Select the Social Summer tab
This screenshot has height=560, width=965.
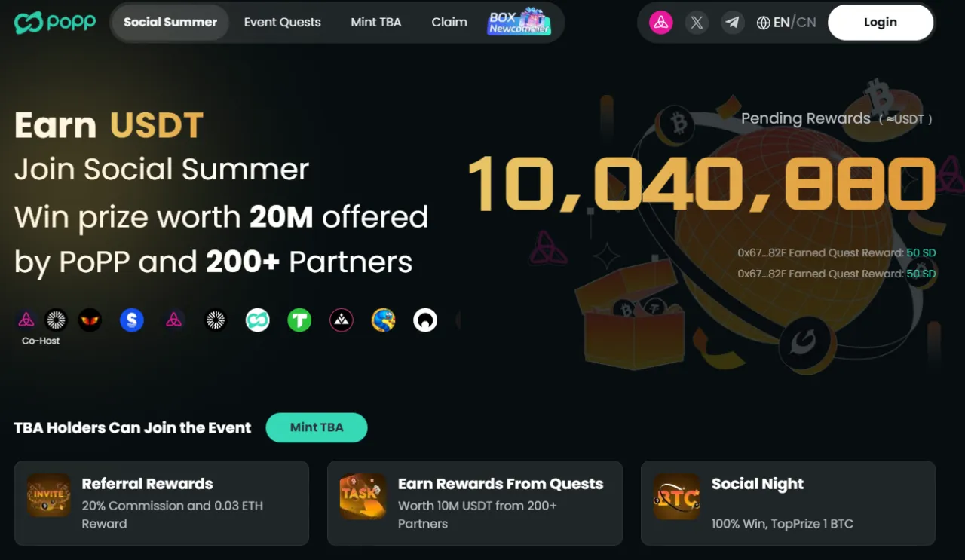point(170,23)
